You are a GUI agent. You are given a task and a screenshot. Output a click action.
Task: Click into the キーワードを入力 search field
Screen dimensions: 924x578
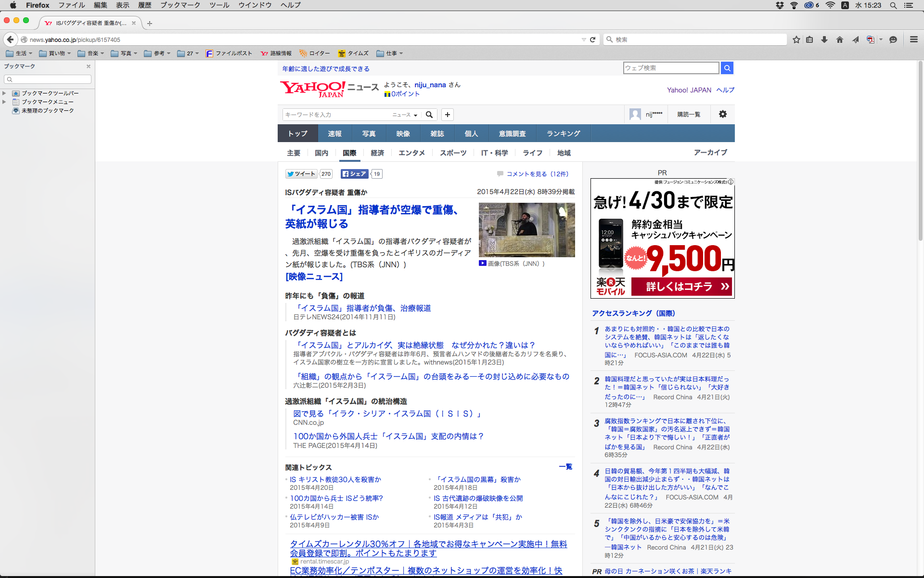click(337, 115)
